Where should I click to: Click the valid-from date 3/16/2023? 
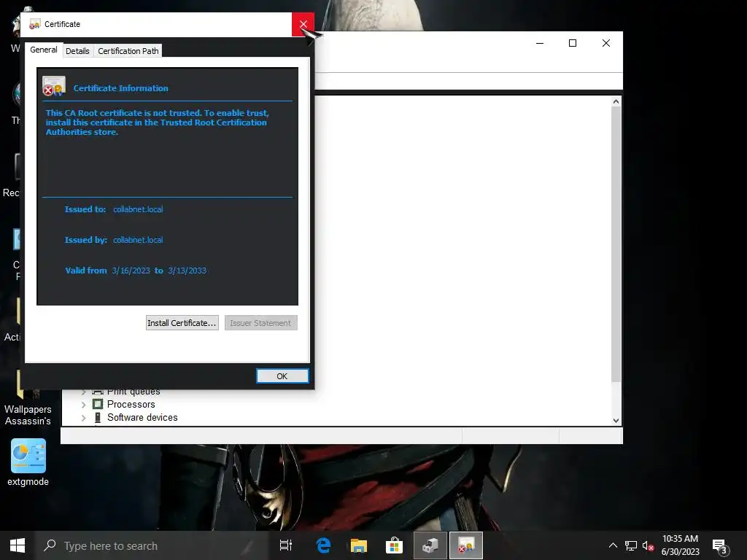pyautogui.click(x=131, y=271)
